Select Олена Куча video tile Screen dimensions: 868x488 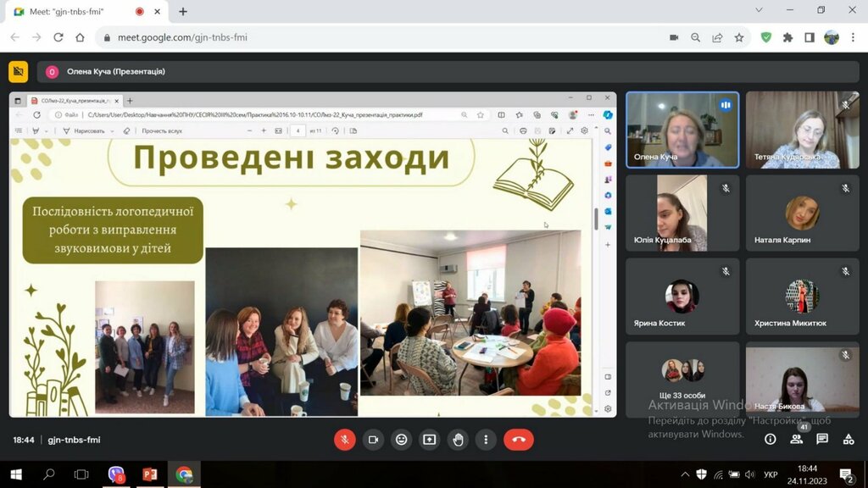(682, 130)
